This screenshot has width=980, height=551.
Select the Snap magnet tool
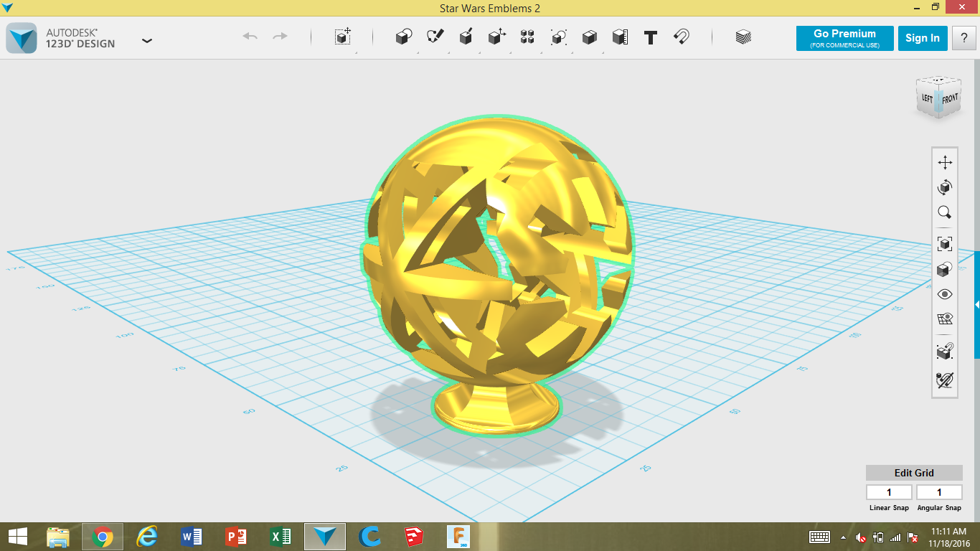pos(682,37)
